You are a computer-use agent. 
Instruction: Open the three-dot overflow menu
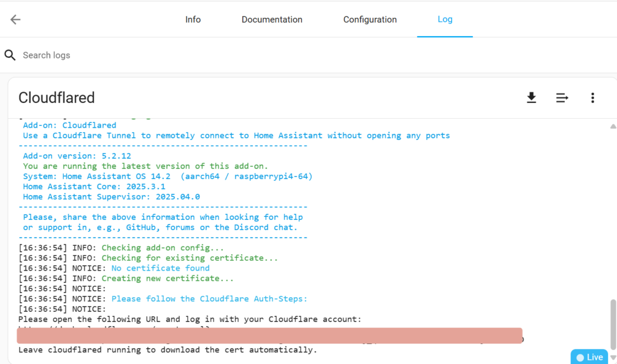pyautogui.click(x=593, y=98)
